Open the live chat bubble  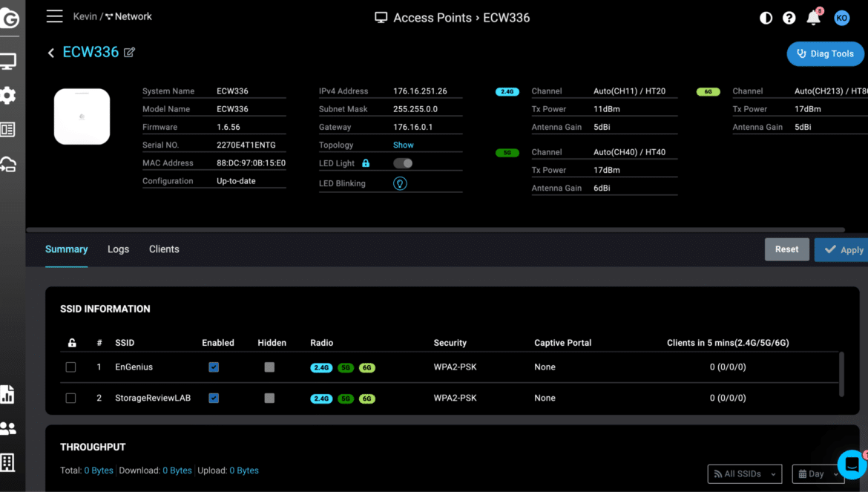point(852,465)
